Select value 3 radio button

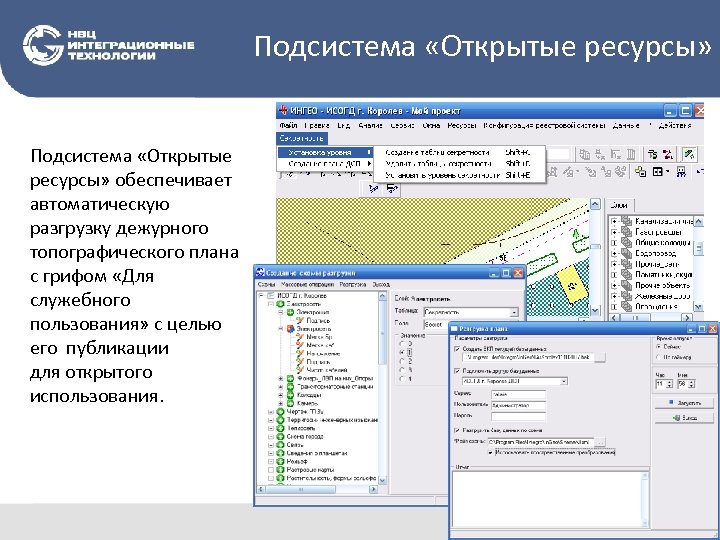click(403, 370)
